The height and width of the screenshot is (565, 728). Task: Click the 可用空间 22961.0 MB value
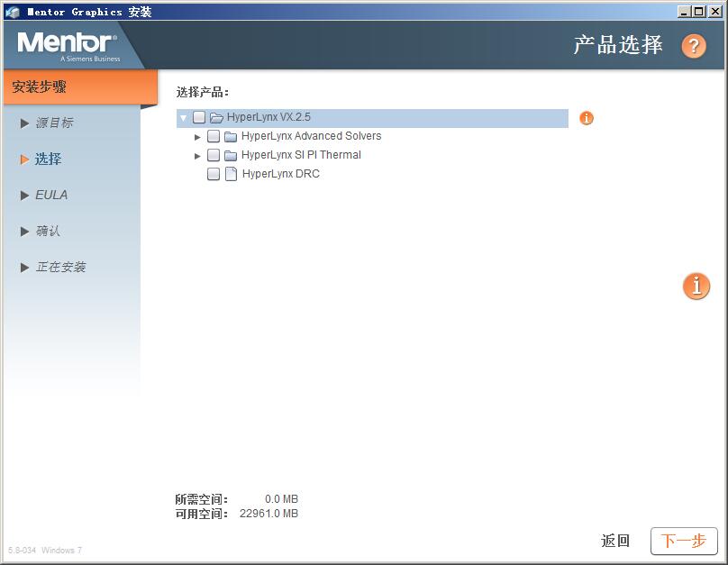268,514
